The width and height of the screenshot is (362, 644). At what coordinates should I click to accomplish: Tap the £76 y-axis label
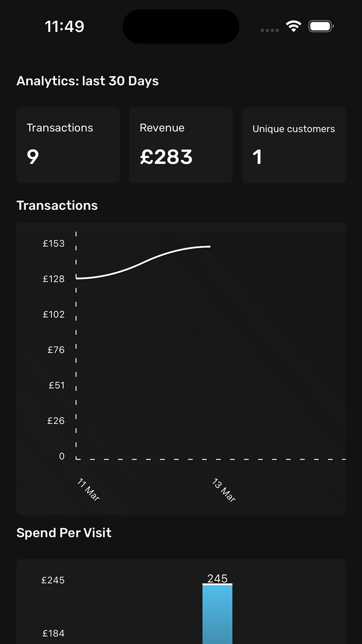(x=56, y=350)
